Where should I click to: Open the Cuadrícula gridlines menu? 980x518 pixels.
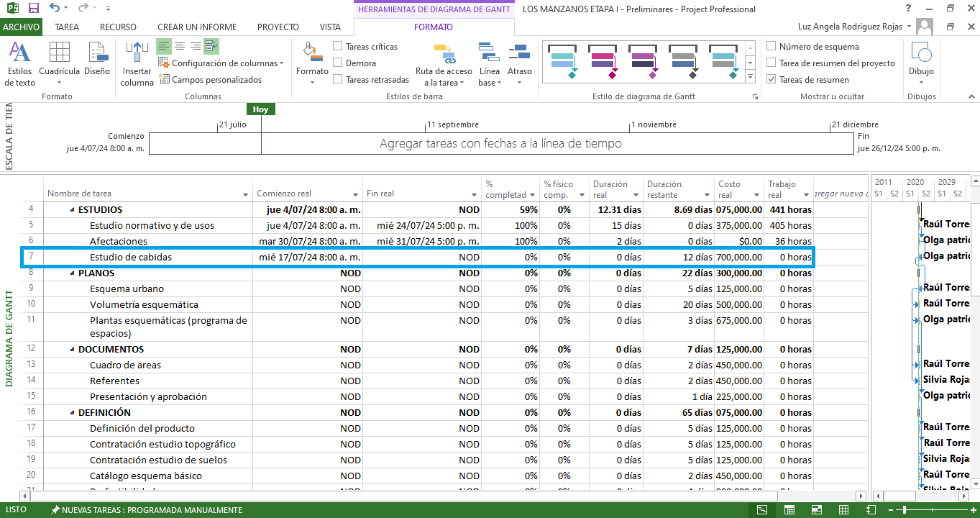pyautogui.click(x=59, y=63)
